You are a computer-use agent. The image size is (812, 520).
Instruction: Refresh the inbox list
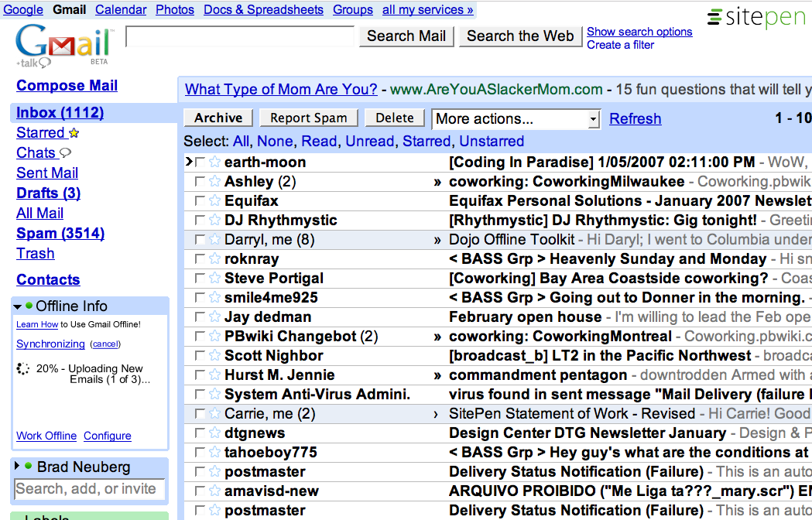click(x=636, y=118)
